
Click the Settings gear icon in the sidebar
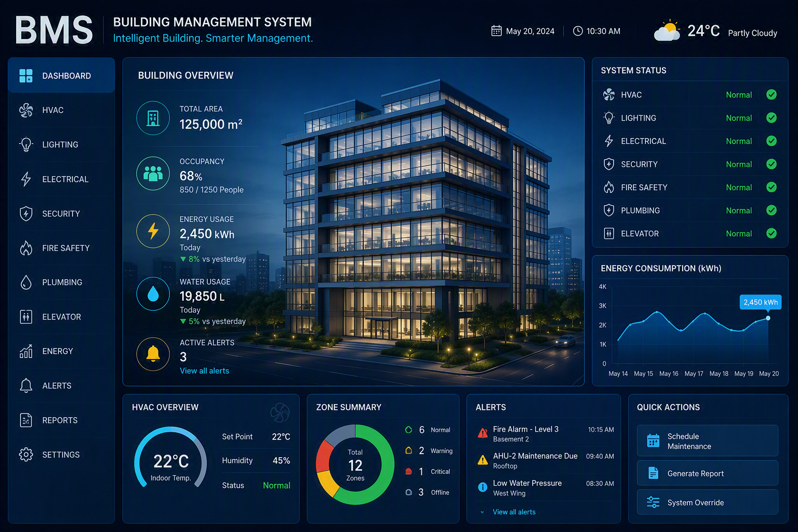(26, 455)
